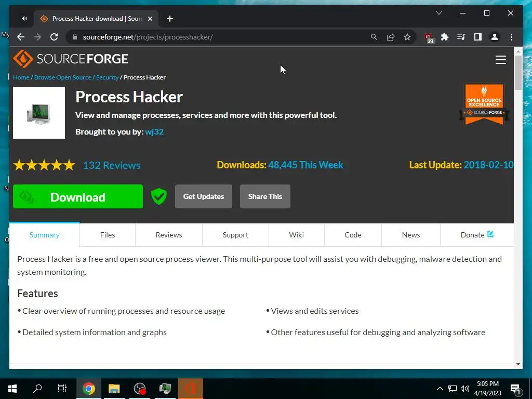Open the Process Hacker taskbar icon

tap(165, 388)
